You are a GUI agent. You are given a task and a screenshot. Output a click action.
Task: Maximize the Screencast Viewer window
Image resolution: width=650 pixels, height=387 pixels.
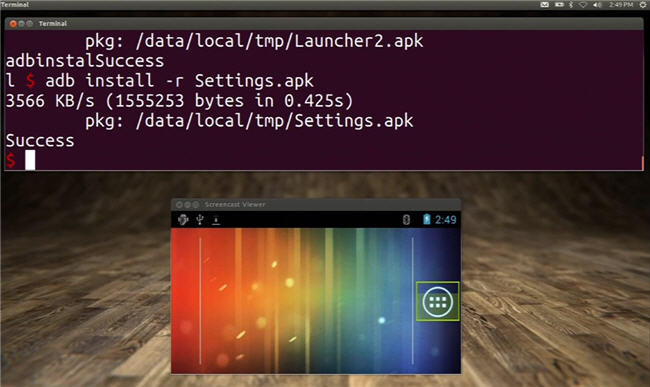pyautogui.click(x=196, y=205)
